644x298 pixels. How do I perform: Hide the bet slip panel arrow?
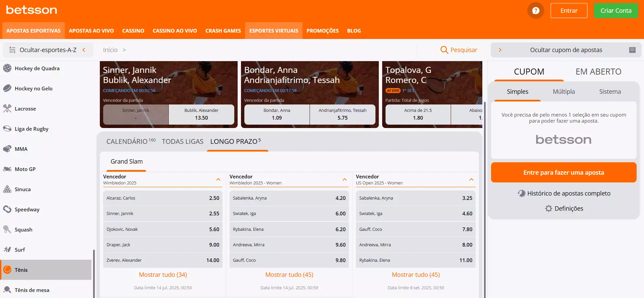click(x=500, y=50)
